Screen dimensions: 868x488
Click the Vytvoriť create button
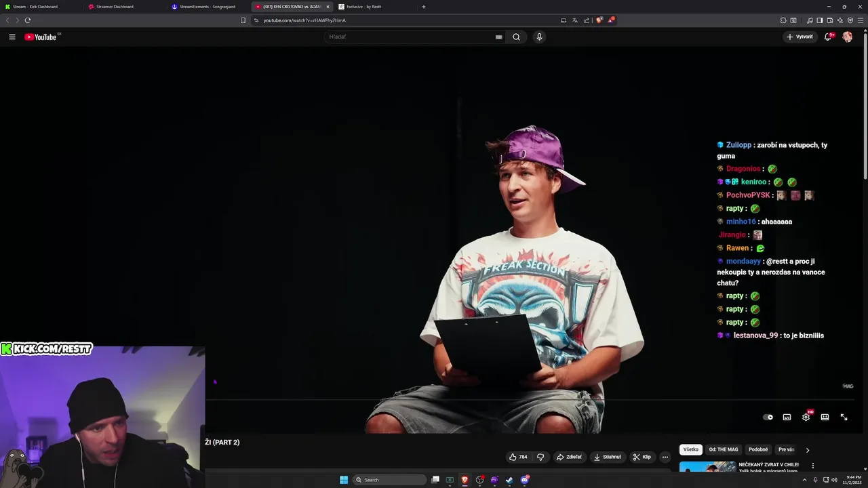pyautogui.click(x=800, y=37)
